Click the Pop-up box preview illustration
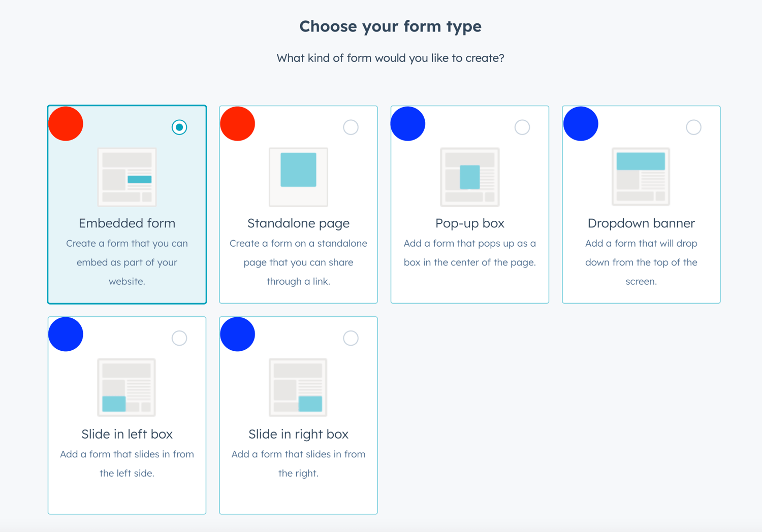The image size is (762, 532). click(469, 177)
